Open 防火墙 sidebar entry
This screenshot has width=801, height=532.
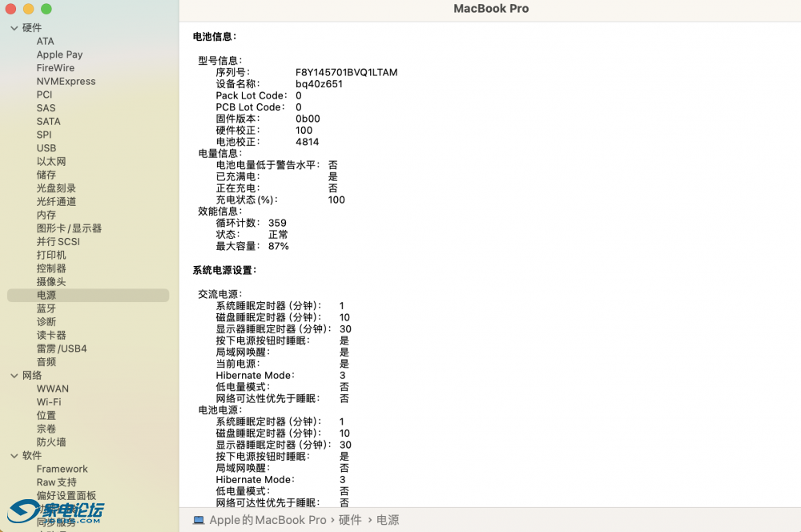(51, 442)
